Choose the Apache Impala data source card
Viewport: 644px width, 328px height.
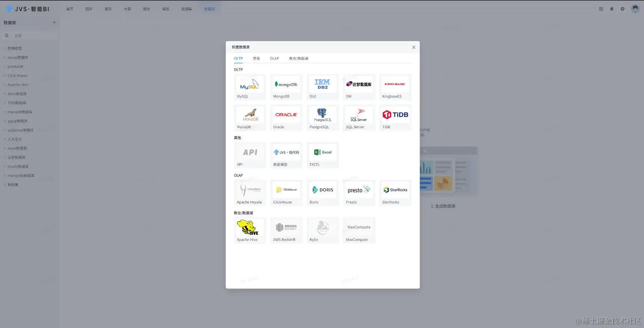pos(250,193)
